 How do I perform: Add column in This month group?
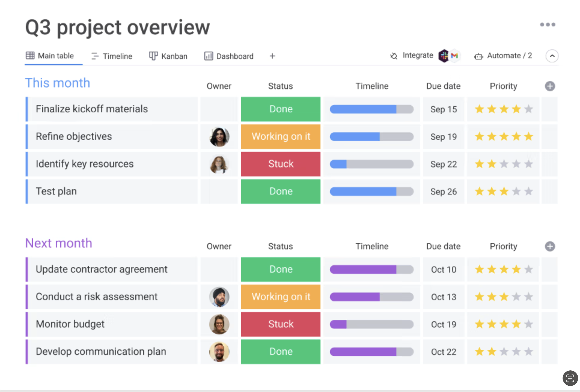click(x=550, y=86)
